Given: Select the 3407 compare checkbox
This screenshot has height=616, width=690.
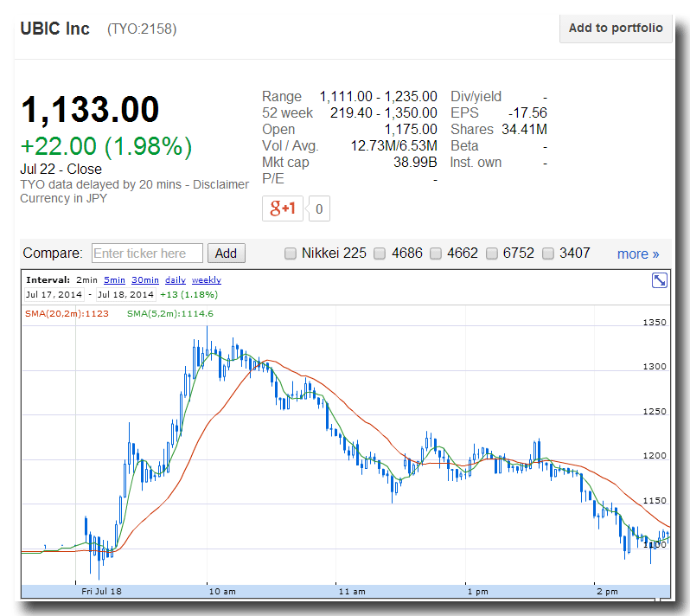Looking at the screenshot, I should tap(548, 253).
